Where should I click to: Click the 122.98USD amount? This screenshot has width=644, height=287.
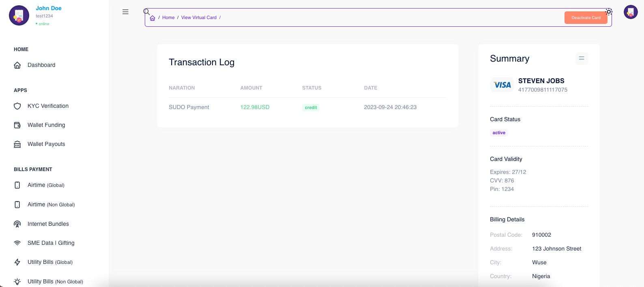[x=255, y=107]
